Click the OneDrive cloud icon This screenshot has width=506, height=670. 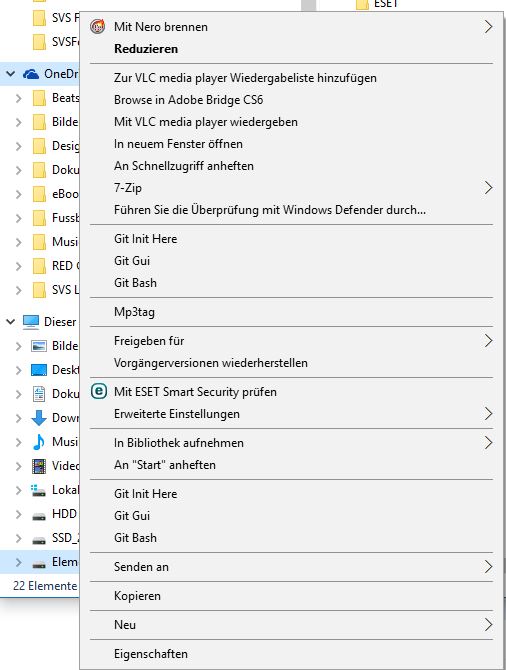click(31, 74)
